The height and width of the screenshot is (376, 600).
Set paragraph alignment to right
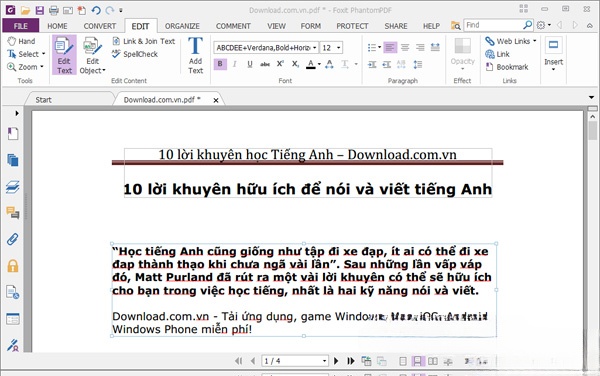tap(420, 47)
